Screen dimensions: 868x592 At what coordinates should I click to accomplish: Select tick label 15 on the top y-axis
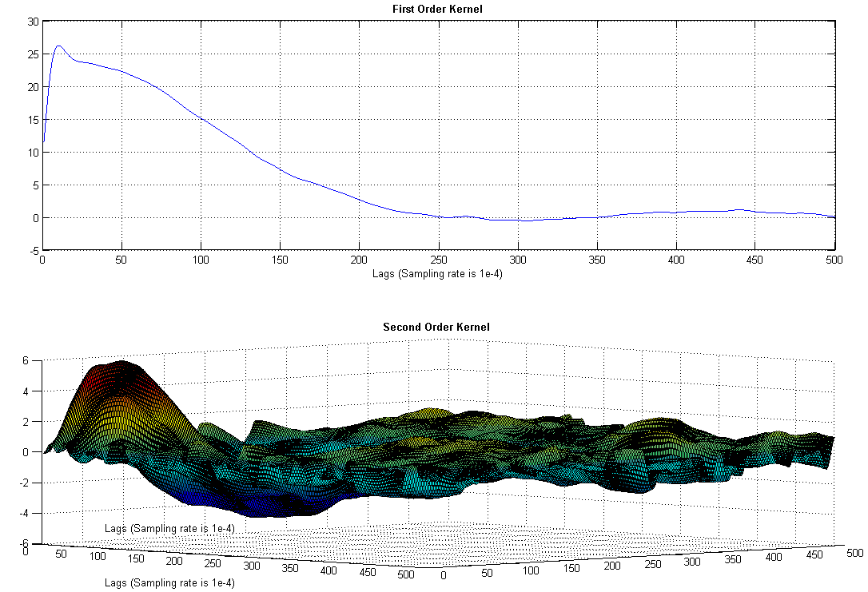tap(34, 120)
